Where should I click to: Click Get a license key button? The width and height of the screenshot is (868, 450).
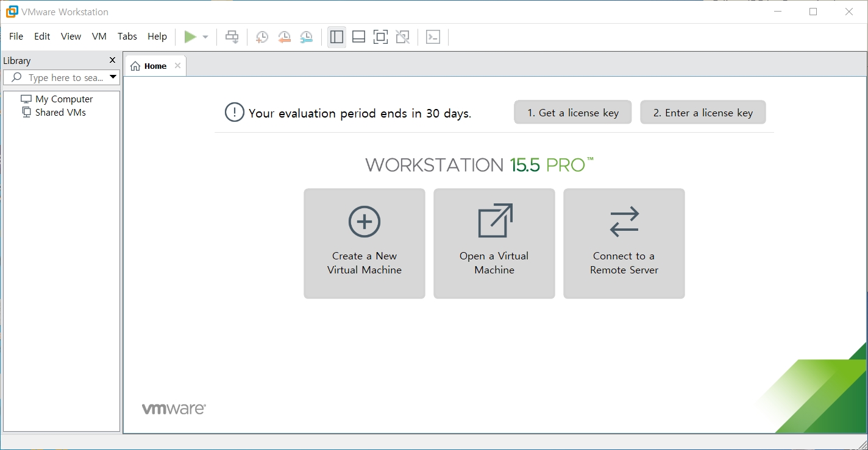pos(573,113)
